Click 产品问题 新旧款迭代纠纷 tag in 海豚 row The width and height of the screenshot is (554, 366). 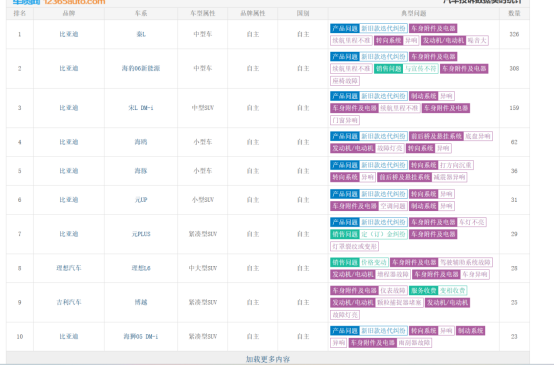coord(369,165)
